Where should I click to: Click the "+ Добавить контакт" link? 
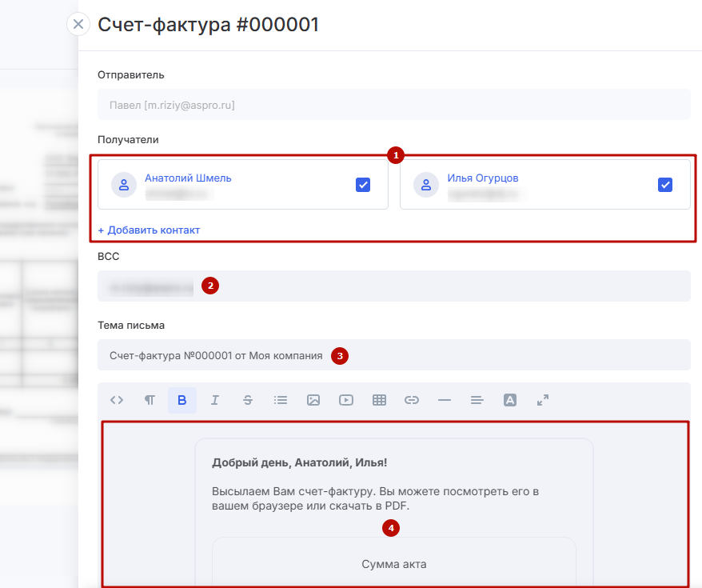click(149, 230)
